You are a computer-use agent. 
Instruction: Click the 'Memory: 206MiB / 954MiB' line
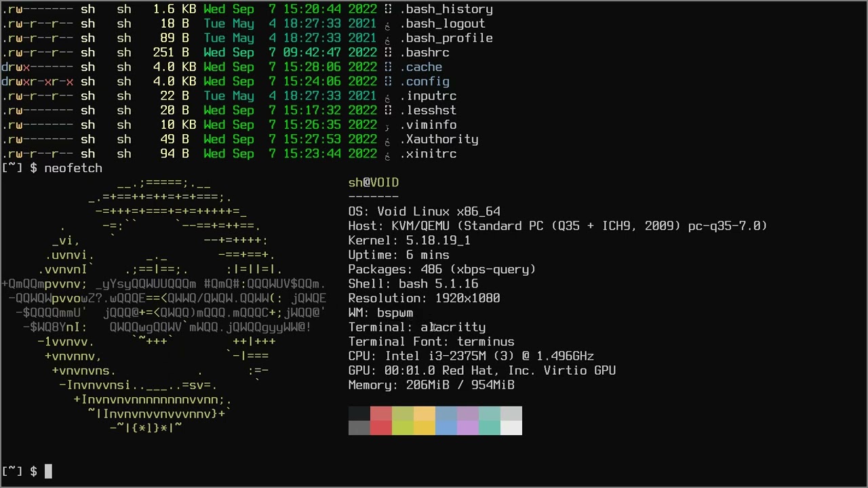pyautogui.click(x=431, y=385)
